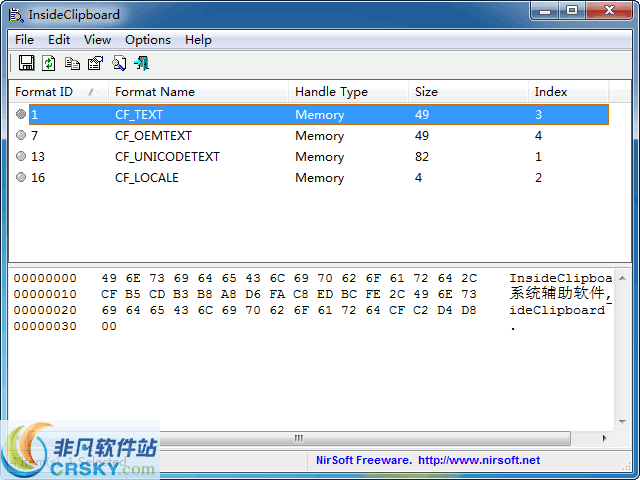Sort by Handle Type column header
The height and width of the screenshot is (480, 640).
(349, 92)
